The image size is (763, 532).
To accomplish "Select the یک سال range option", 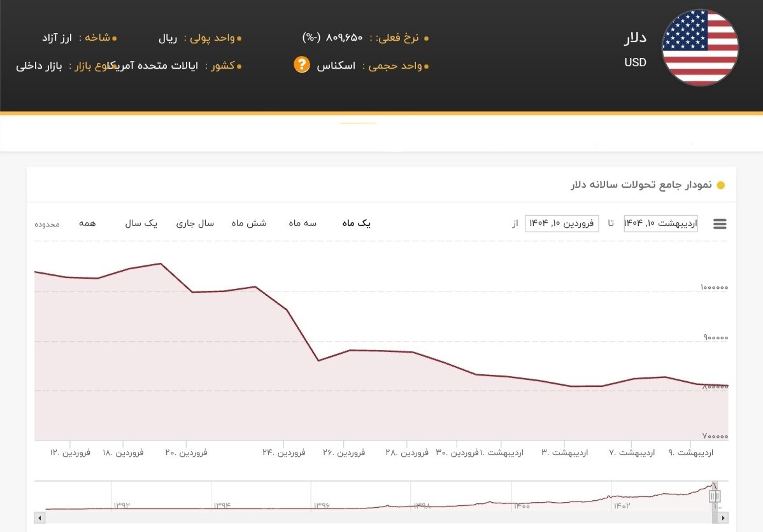I will 141,223.
